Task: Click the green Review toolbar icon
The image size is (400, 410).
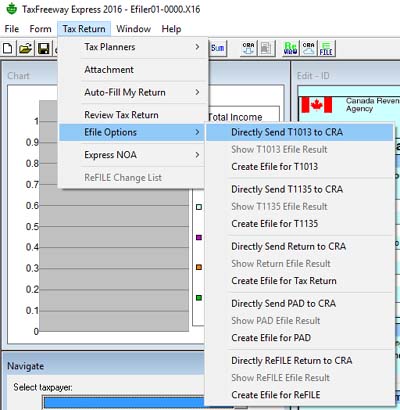Action: pyautogui.click(x=290, y=48)
